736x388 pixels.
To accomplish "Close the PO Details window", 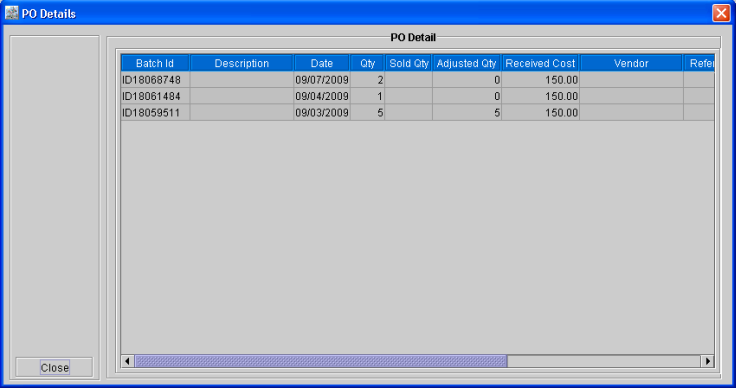I will [x=721, y=13].
